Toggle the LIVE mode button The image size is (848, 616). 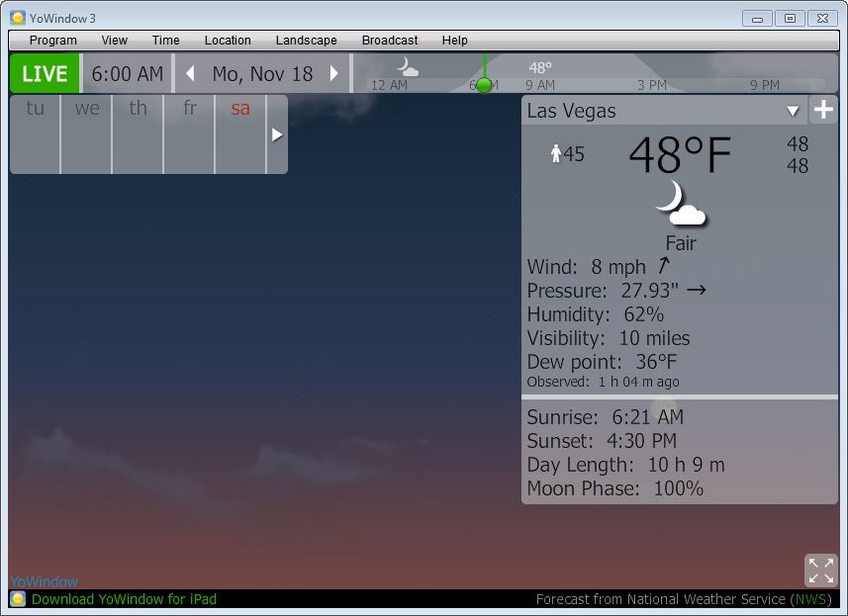45,74
